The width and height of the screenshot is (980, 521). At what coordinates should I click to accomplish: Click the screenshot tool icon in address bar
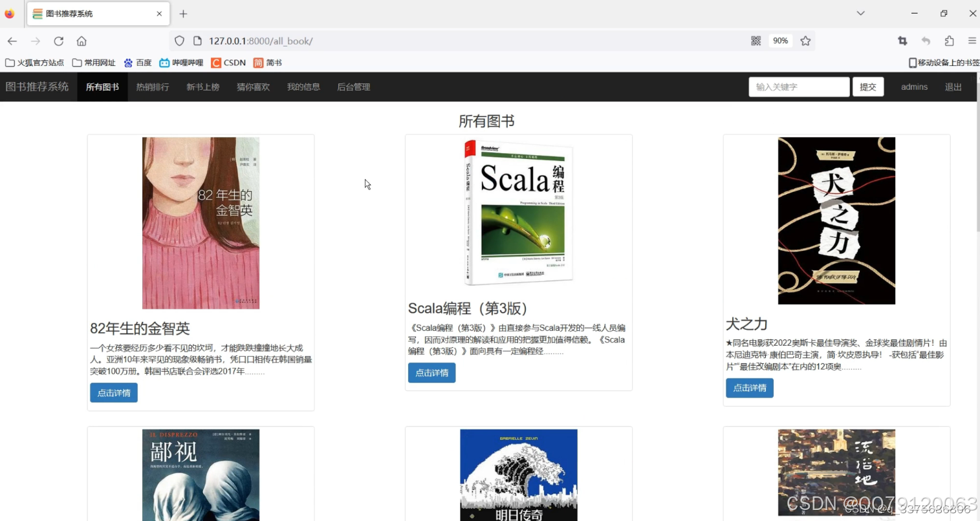click(x=902, y=41)
